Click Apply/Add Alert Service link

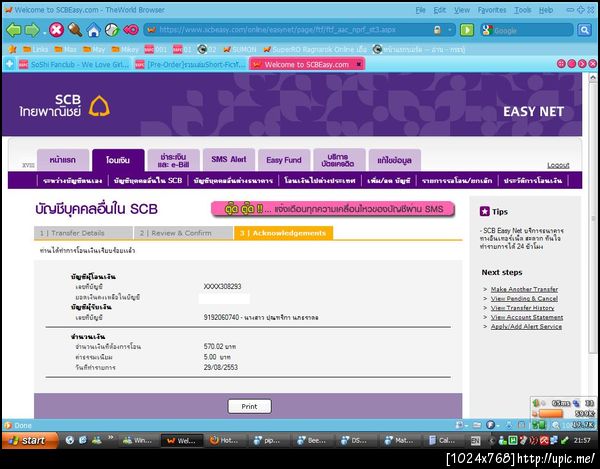click(526, 326)
